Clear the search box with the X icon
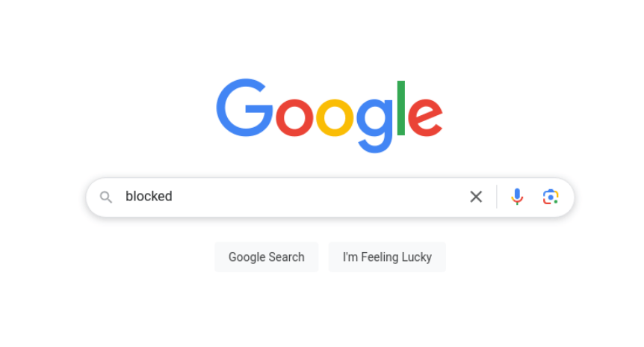Viewport: 644px width, 347px height. pos(476,197)
